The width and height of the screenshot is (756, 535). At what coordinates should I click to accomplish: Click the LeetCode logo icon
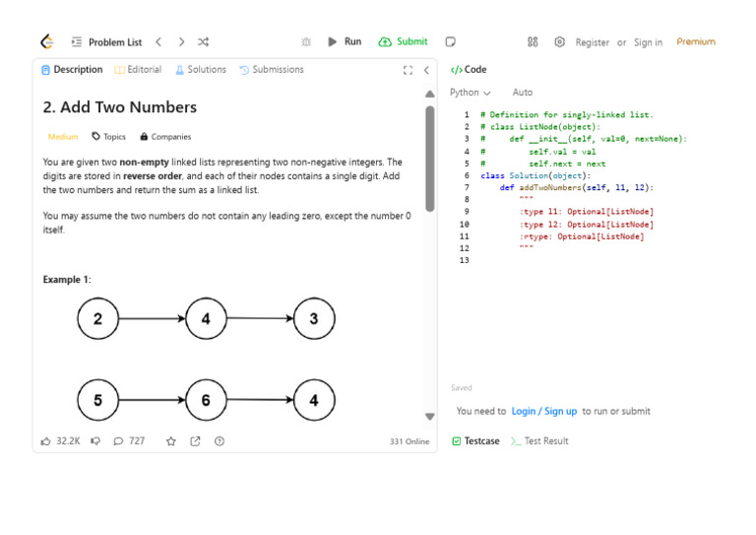46,42
